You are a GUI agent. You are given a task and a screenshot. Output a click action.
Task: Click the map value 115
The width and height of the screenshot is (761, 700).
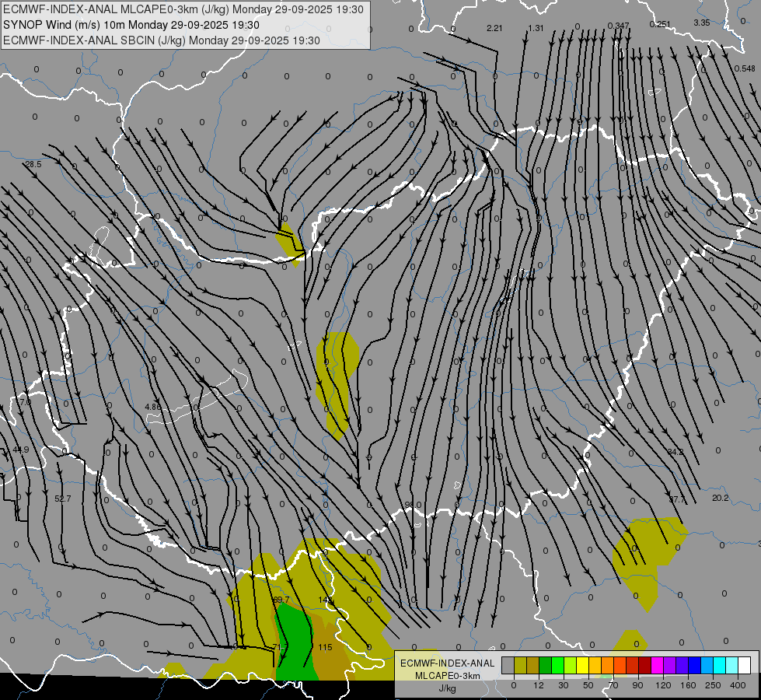click(x=325, y=647)
